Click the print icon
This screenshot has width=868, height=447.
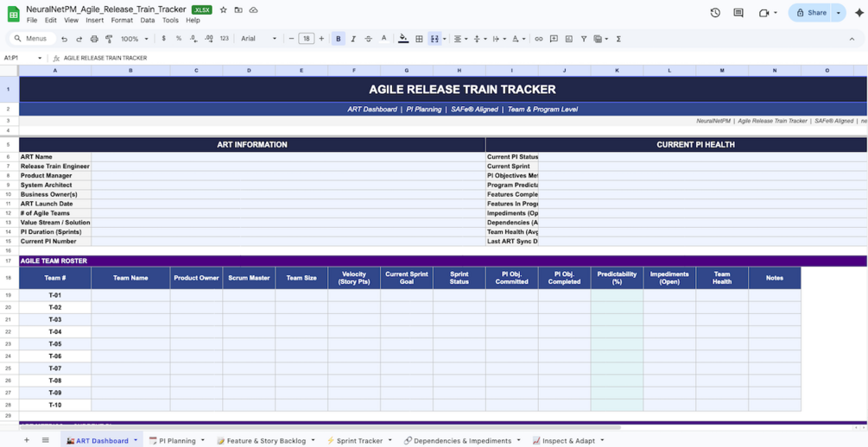click(x=94, y=39)
